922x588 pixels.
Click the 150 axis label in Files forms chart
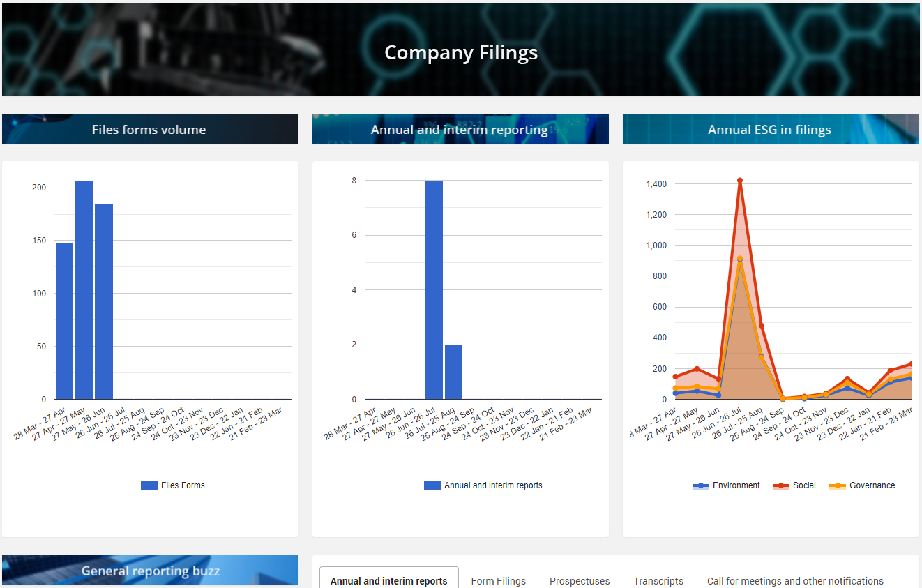coord(39,241)
